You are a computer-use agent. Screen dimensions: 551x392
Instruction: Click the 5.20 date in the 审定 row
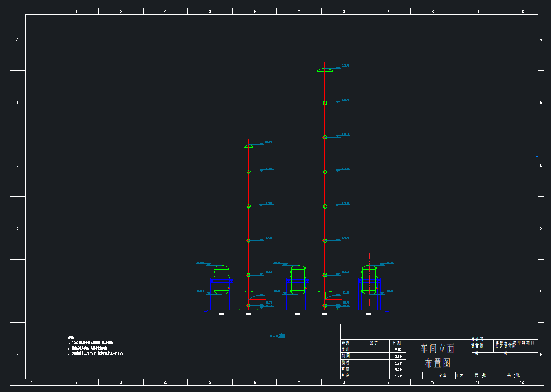[398, 376]
